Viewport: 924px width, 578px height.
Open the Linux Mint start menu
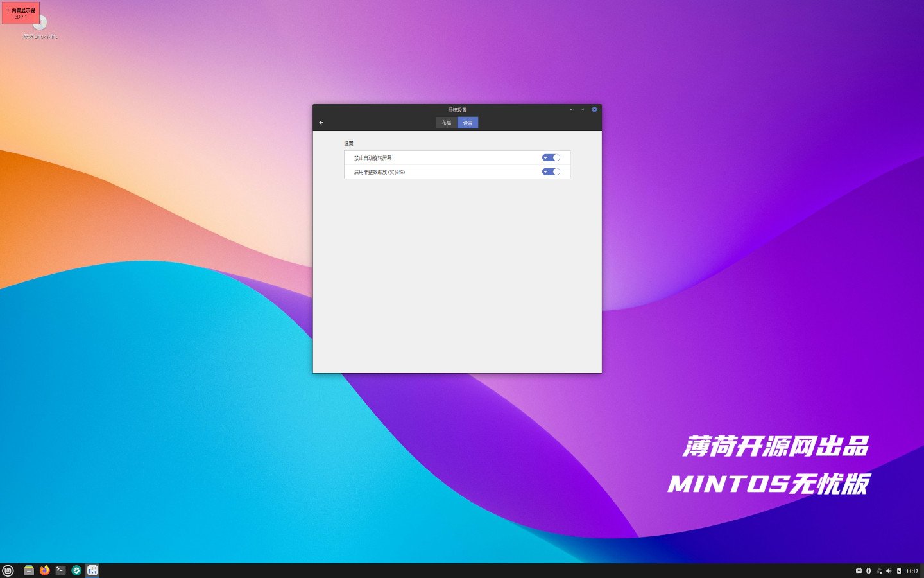coord(8,570)
